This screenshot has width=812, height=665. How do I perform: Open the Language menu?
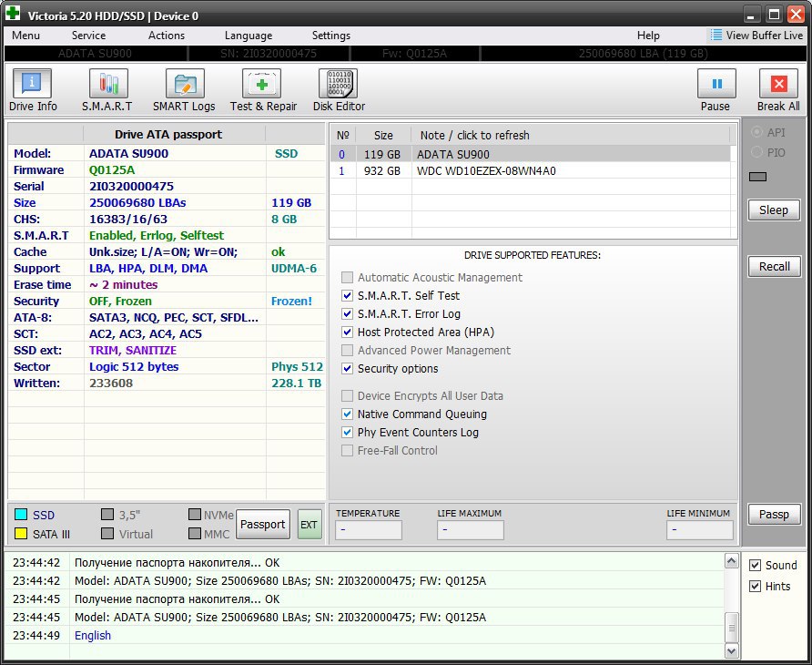[249, 36]
